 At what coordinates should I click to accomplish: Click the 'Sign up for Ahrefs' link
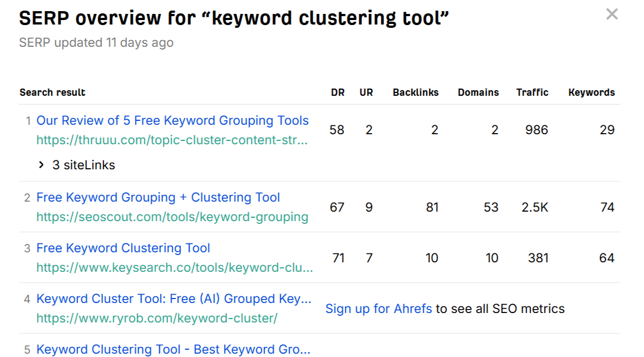point(378,309)
